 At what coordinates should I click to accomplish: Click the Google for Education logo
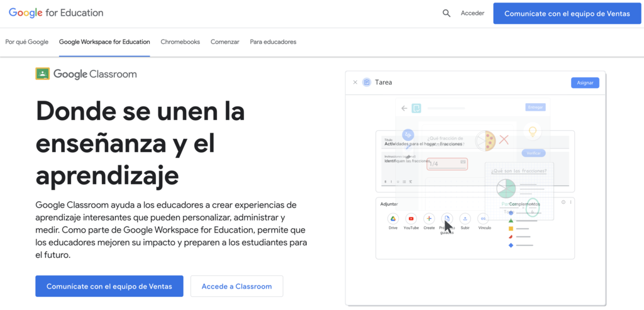(56, 13)
